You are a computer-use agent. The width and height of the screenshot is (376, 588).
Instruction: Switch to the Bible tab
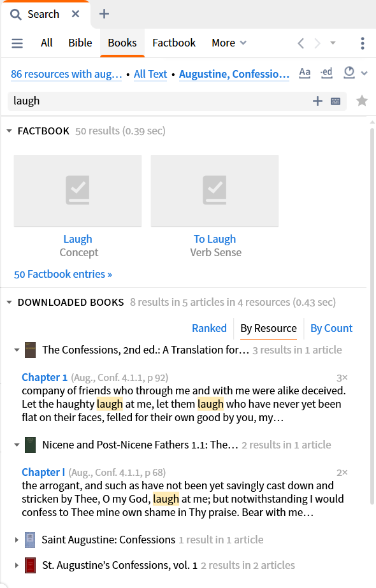[80, 43]
